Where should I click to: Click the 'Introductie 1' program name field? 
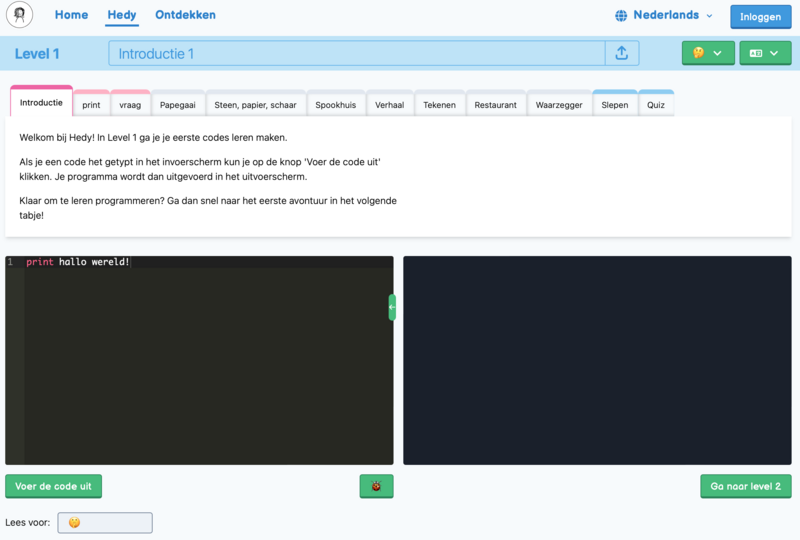click(x=356, y=54)
